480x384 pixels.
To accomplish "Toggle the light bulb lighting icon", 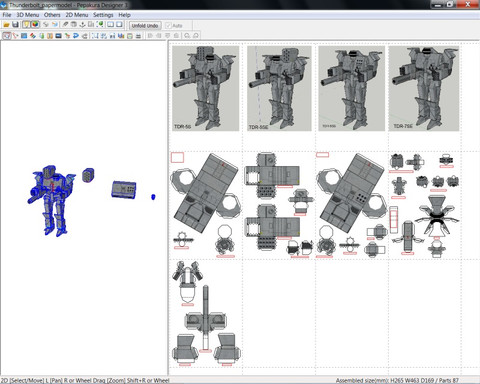I will tap(26, 25).
